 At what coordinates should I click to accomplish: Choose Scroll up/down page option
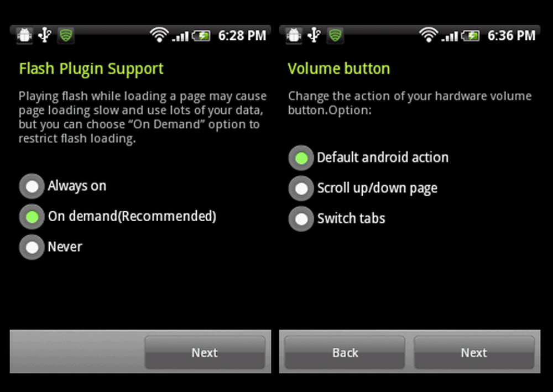point(363,188)
